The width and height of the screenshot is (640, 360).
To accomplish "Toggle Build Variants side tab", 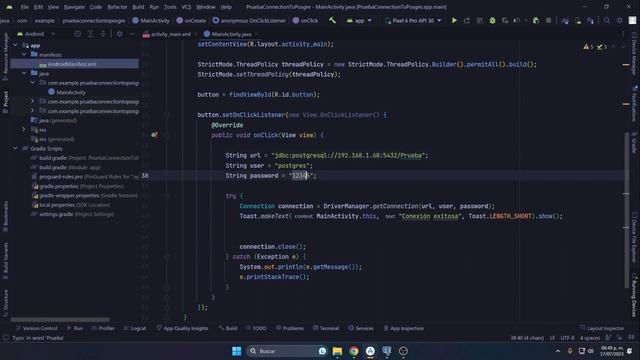I will pos(5,261).
